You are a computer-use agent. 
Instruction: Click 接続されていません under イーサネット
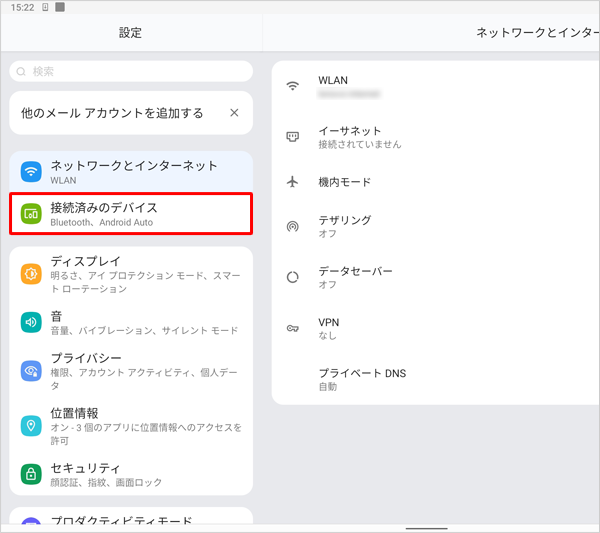pyautogui.click(x=360, y=144)
